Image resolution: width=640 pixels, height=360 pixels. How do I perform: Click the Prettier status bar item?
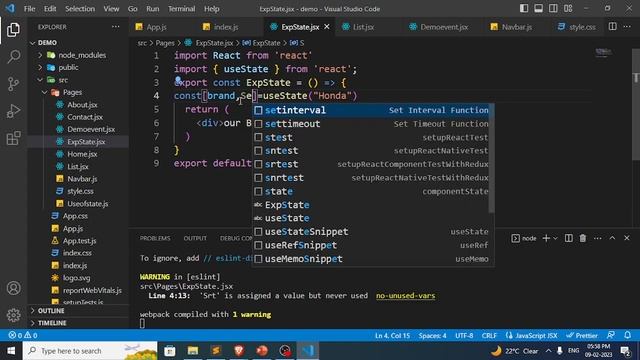tap(582, 336)
